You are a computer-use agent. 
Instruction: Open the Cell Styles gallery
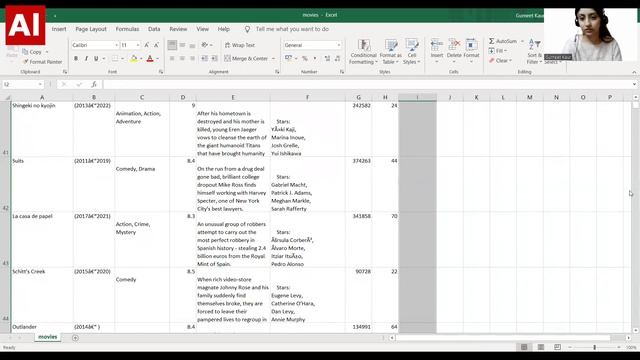[411, 51]
